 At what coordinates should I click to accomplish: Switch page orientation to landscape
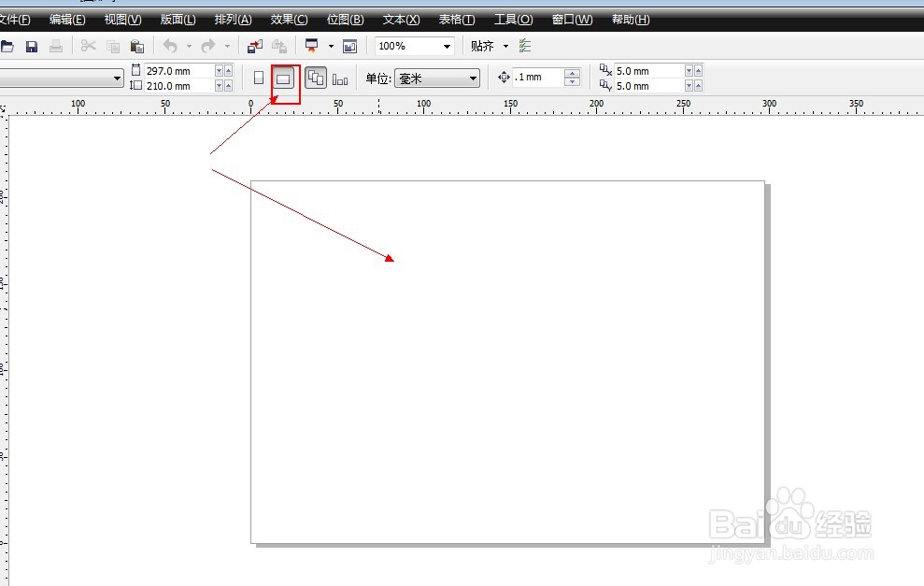(x=283, y=78)
